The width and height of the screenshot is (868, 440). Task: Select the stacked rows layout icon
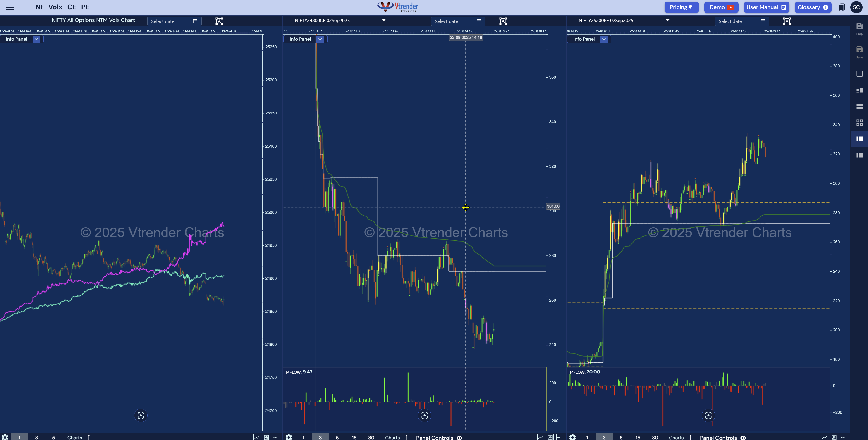pos(859,106)
